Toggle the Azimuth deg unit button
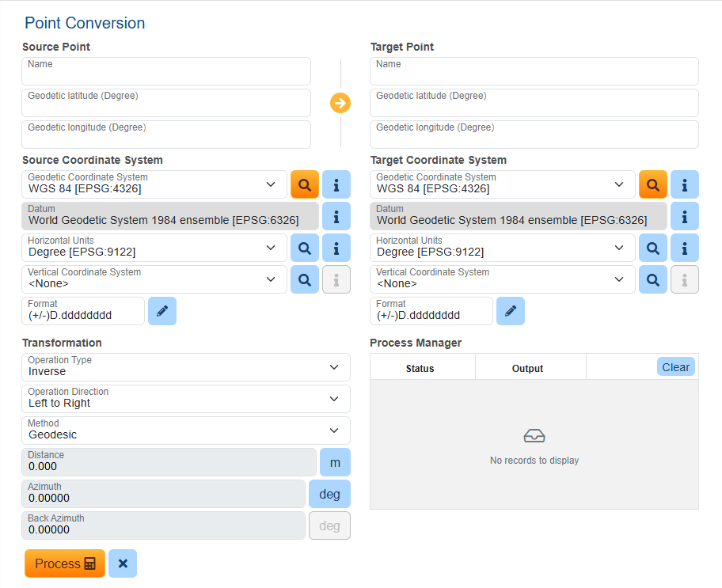 pyautogui.click(x=329, y=494)
